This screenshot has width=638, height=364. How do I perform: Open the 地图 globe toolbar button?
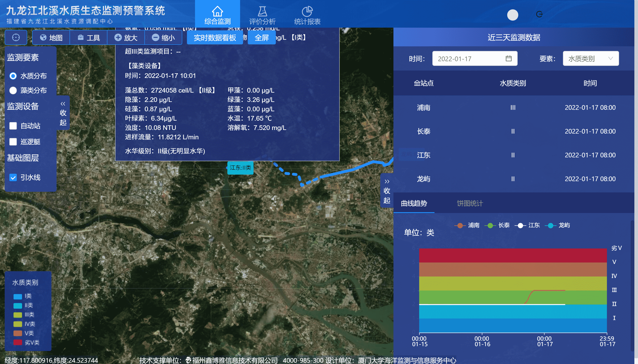51,38
